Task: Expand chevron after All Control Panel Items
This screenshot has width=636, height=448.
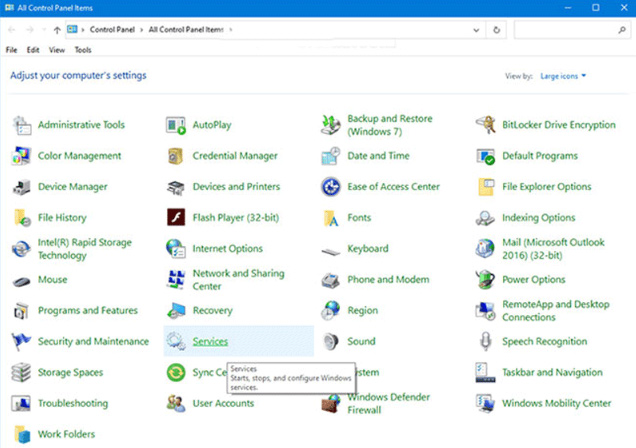Action: [231, 30]
